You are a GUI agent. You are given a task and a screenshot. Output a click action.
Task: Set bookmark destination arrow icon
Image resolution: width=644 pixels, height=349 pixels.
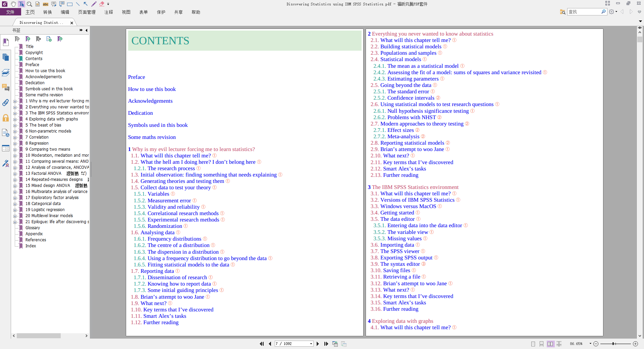39,39
